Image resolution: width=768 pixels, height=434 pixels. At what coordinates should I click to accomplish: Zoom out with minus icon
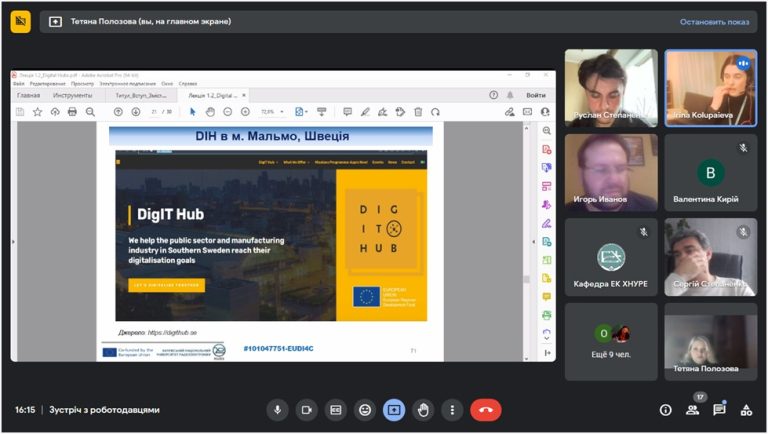coord(227,112)
